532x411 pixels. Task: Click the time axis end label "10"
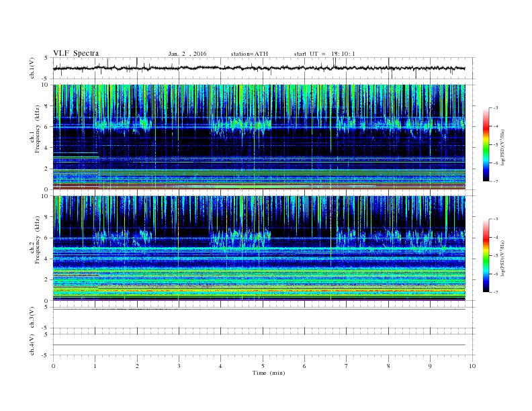pyautogui.click(x=472, y=366)
